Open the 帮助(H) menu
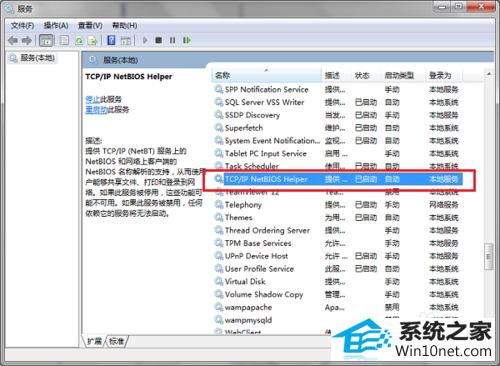Viewport: 500px width, 366px height. tap(125, 26)
